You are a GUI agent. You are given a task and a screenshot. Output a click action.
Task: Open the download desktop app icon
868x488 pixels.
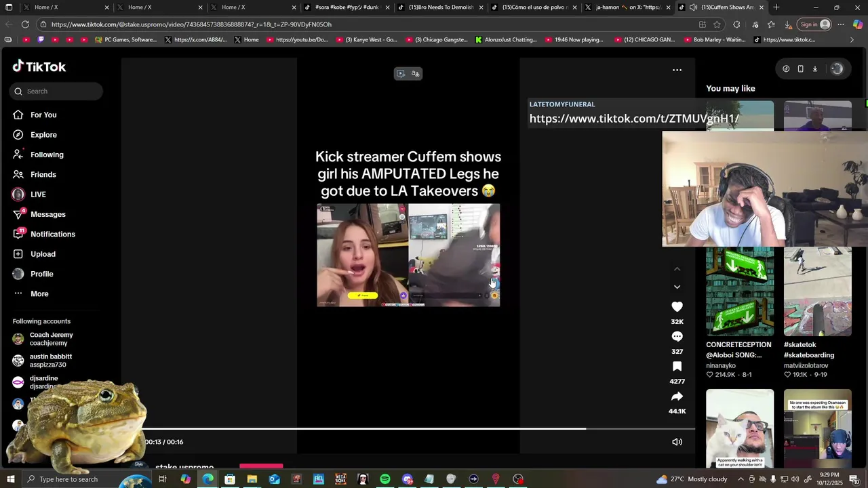click(x=815, y=68)
